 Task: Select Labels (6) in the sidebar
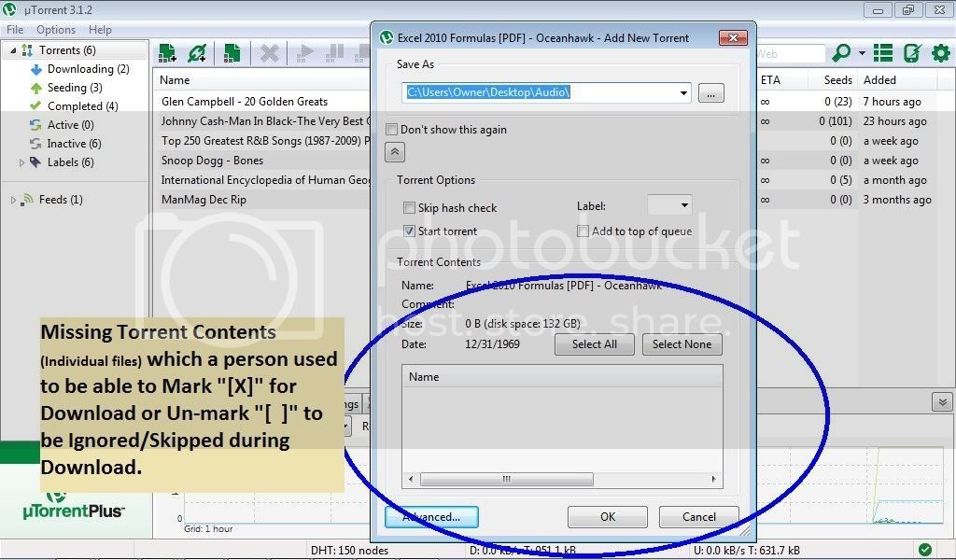(70, 162)
